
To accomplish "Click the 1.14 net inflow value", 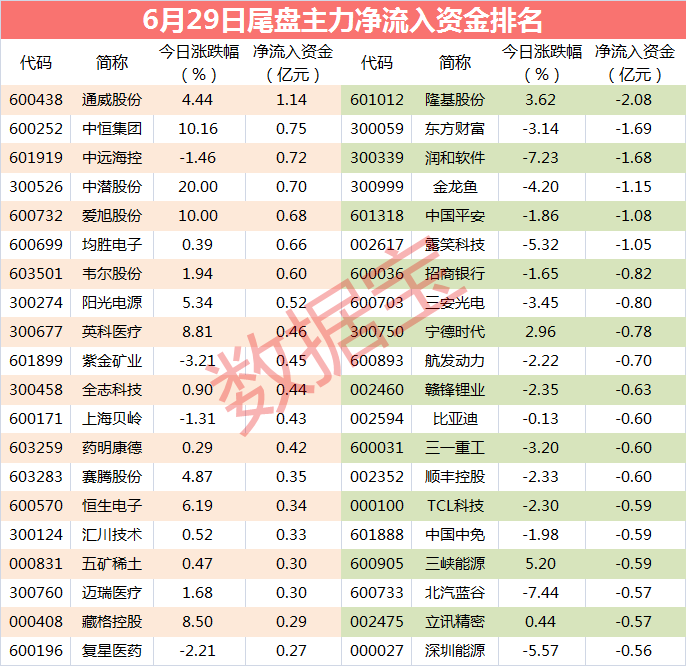I will [291, 100].
